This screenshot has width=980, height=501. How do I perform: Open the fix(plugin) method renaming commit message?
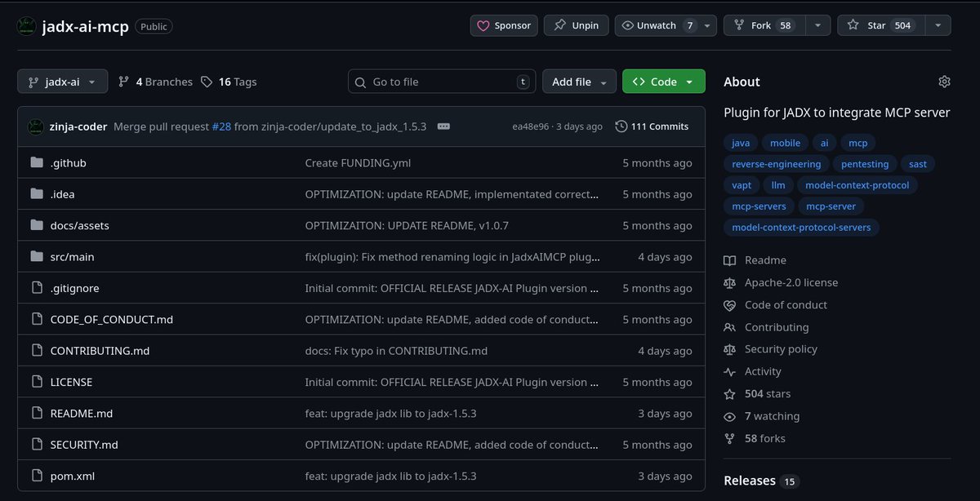click(452, 256)
